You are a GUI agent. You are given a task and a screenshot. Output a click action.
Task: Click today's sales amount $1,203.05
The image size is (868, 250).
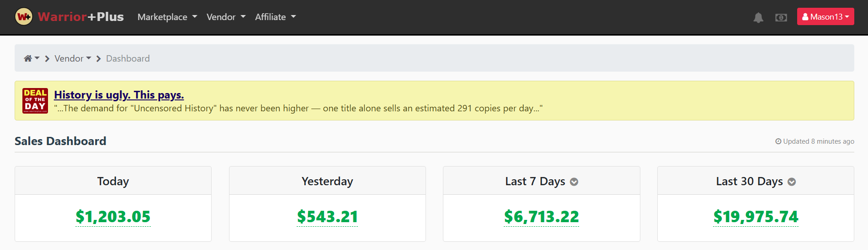click(x=113, y=217)
